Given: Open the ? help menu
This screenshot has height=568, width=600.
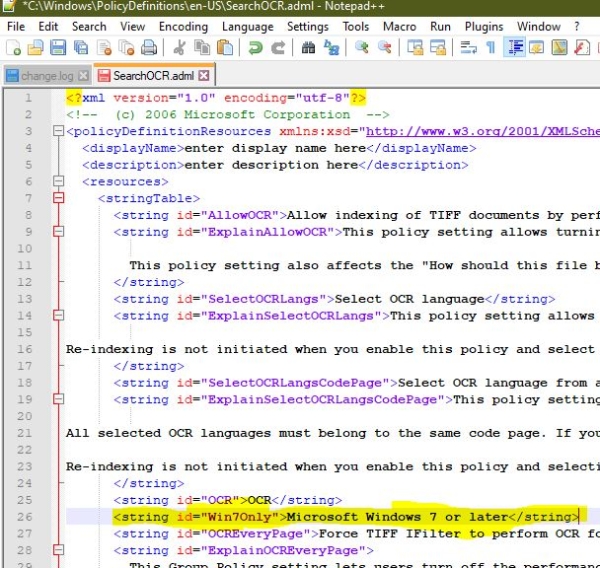Looking at the screenshot, I should [577, 26].
